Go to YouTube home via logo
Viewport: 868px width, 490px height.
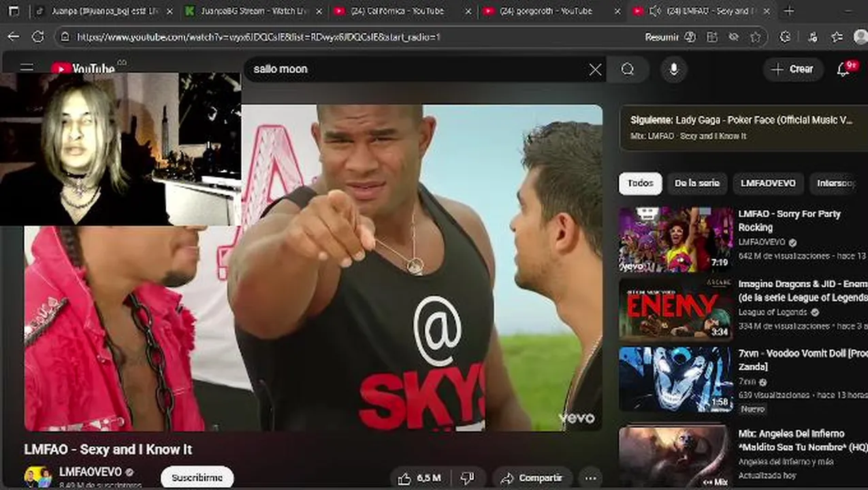tap(84, 68)
